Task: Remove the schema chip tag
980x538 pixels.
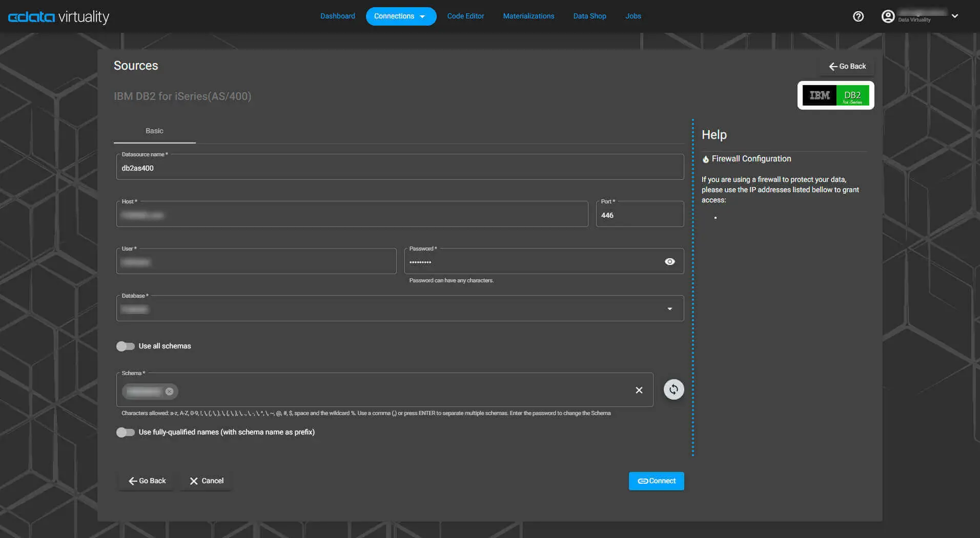Action: coord(169,391)
